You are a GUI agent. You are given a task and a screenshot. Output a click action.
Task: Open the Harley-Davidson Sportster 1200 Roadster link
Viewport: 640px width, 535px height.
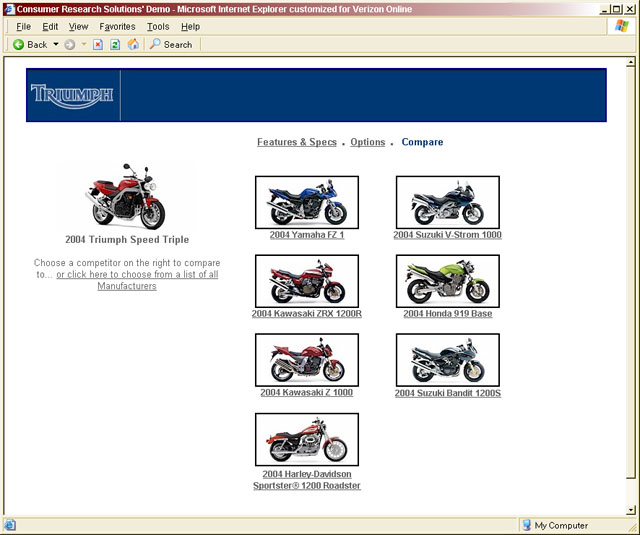pyautogui.click(x=307, y=480)
